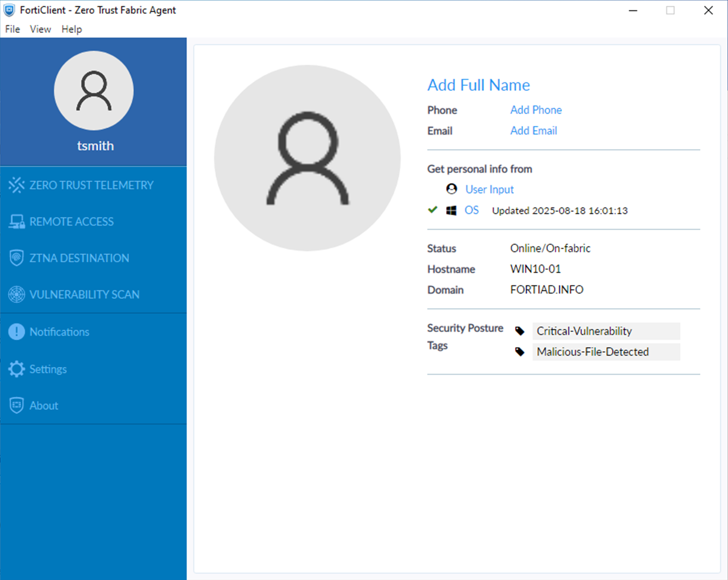Screen dimensions: 728x580
Task: Click the Vulnerability Scan radar icon
Action: [x=16, y=295]
